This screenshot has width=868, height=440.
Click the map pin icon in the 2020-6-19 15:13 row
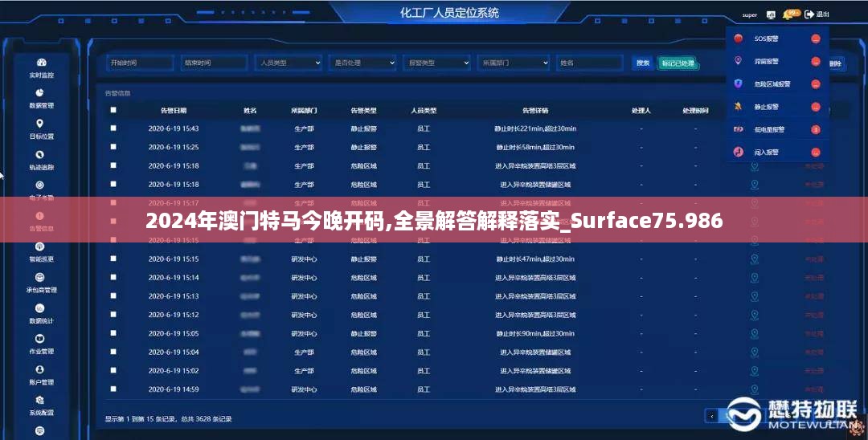pos(754,296)
